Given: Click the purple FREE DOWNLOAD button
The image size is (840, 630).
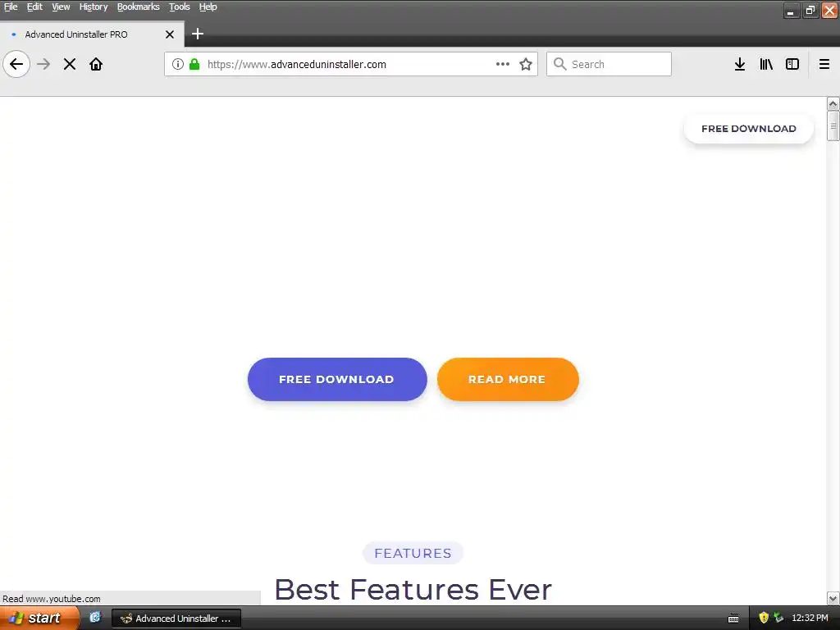Looking at the screenshot, I should [x=337, y=379].
